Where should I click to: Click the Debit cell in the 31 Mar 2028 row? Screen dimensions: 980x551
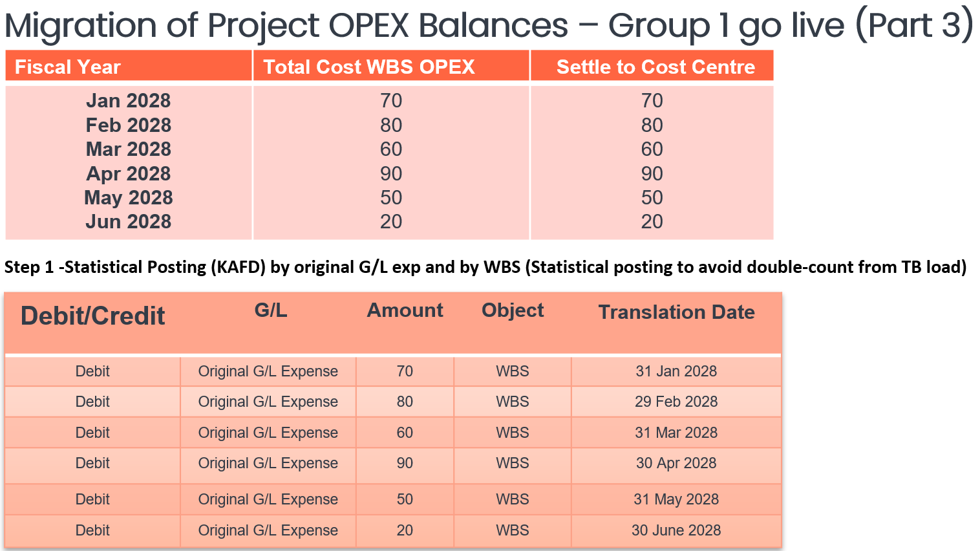point(92,433)
